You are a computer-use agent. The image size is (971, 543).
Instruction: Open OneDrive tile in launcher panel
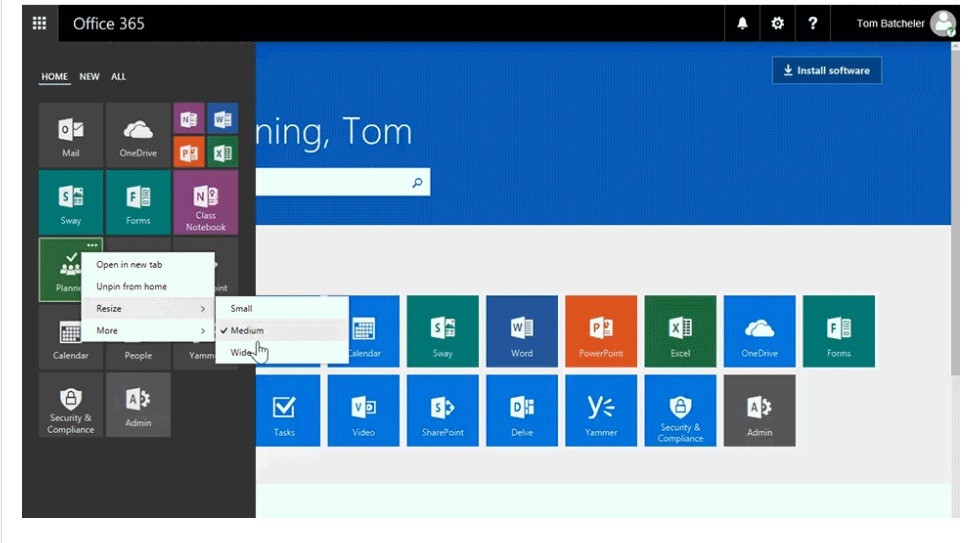pos(138,135)
